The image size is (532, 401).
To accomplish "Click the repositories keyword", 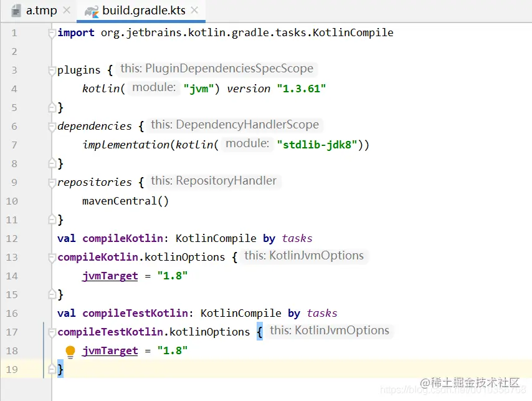I will [94, 182].
